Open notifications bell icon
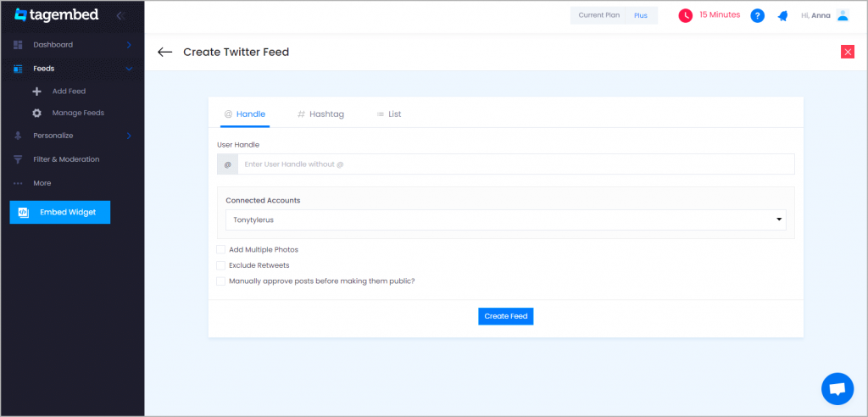The height and width of the screenshot is (417, 868). pos(782,15)
